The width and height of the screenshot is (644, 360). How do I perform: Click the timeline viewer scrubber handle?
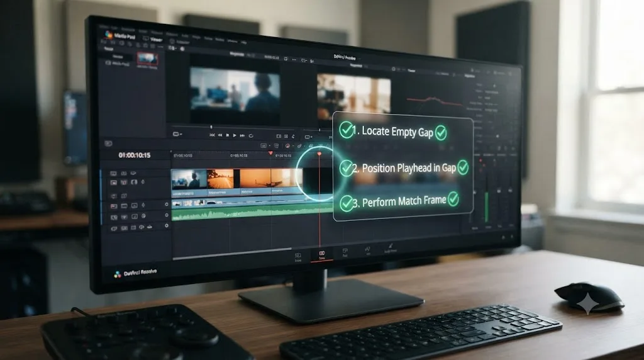pos(320,130)
